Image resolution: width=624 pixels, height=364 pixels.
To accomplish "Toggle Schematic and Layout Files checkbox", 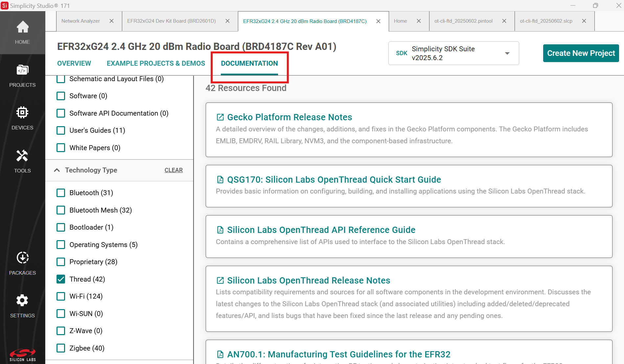I will click(61, 79).
